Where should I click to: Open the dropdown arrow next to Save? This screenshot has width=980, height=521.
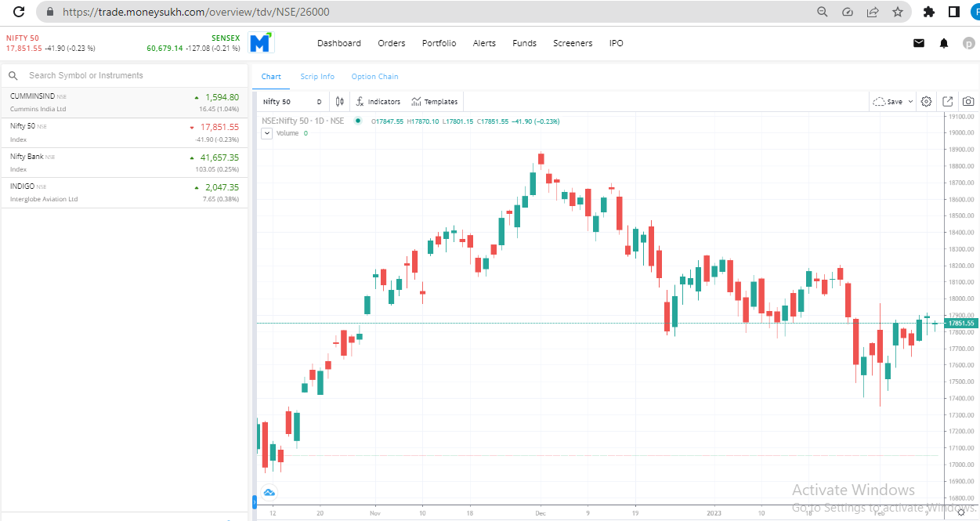pyautogui.click(x=911, y=102)
